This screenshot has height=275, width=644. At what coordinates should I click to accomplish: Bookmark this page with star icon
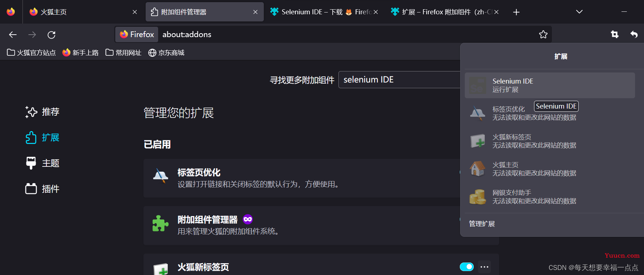(543, 34)
